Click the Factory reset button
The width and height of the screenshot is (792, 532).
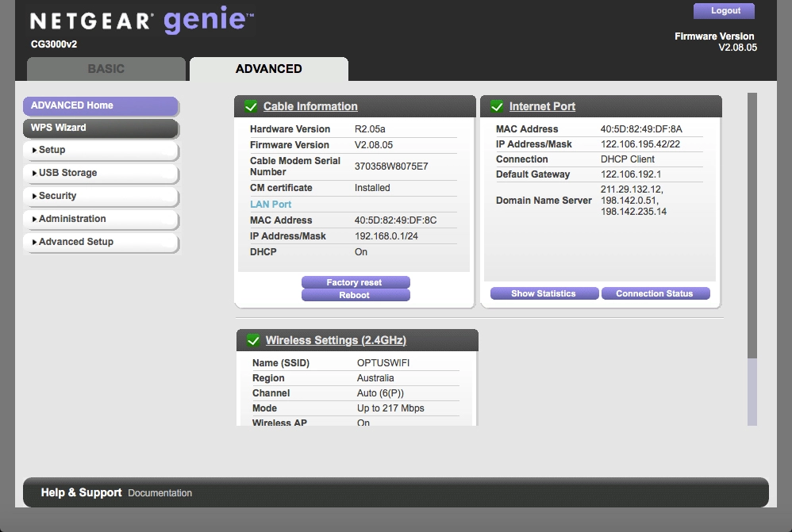[356, 282]
